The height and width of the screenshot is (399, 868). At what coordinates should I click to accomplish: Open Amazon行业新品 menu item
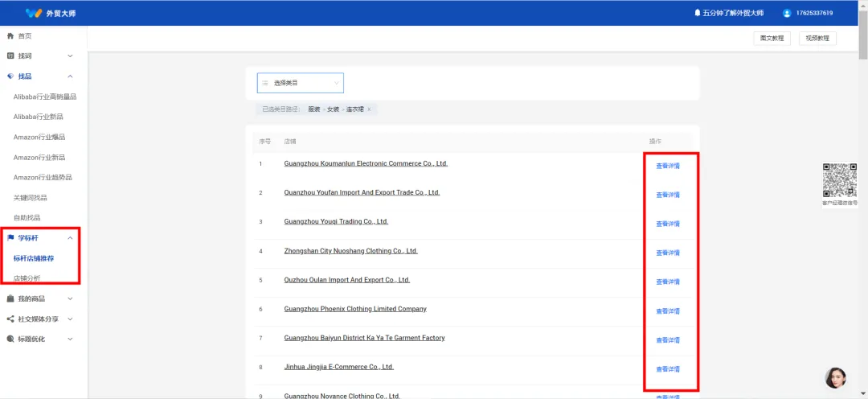point(39,158)
